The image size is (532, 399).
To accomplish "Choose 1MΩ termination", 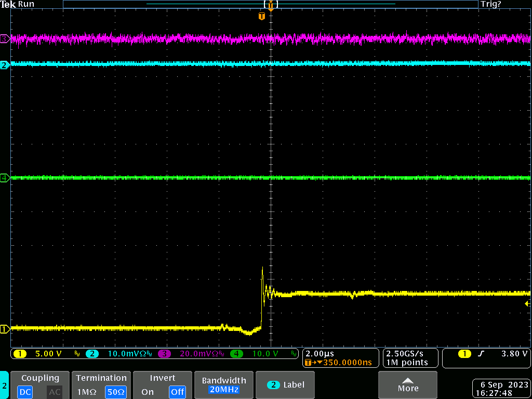I will point(86,392).
